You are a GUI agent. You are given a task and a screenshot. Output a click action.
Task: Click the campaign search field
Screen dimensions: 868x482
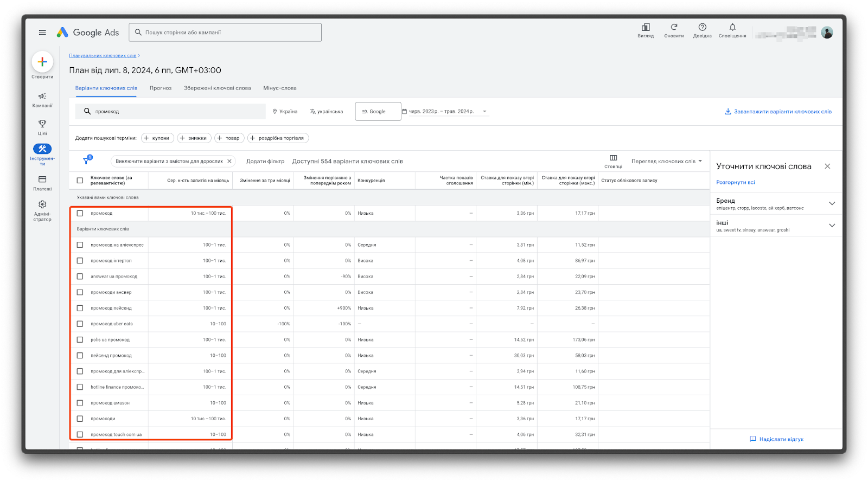point(225,33)
